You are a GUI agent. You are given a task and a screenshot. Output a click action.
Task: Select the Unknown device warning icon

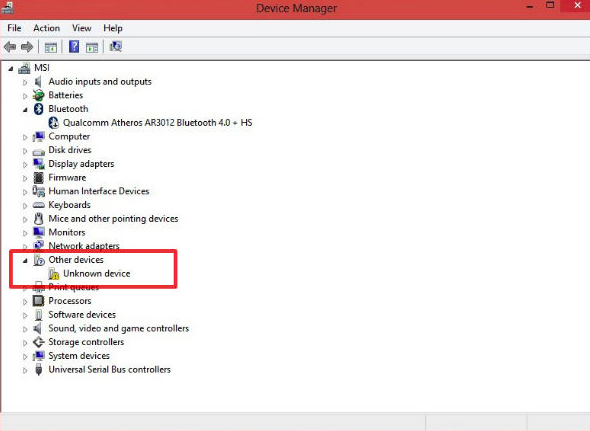(x=54, y=274)
